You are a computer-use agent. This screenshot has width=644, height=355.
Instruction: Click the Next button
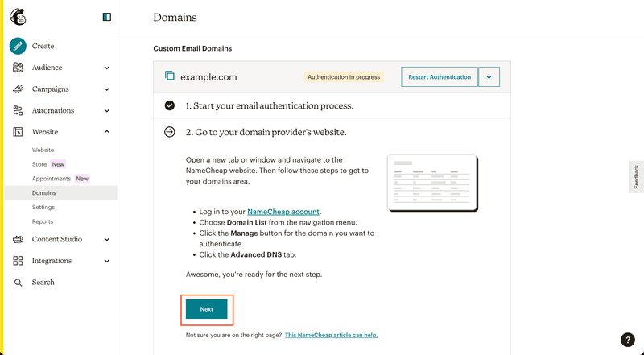(x=207, y=309)
